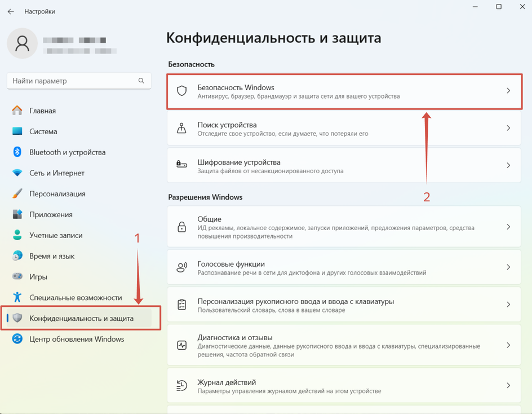This screenshot has height=414, width=532.
Task: Open Голосовые функции settings
Action: (344, 267)
